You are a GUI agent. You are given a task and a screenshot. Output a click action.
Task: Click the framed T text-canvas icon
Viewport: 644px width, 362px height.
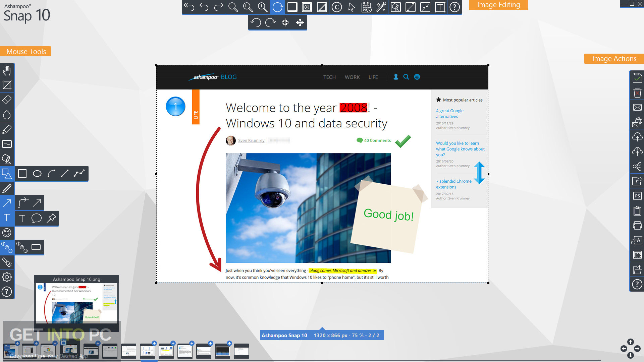(x=440, y=7)
